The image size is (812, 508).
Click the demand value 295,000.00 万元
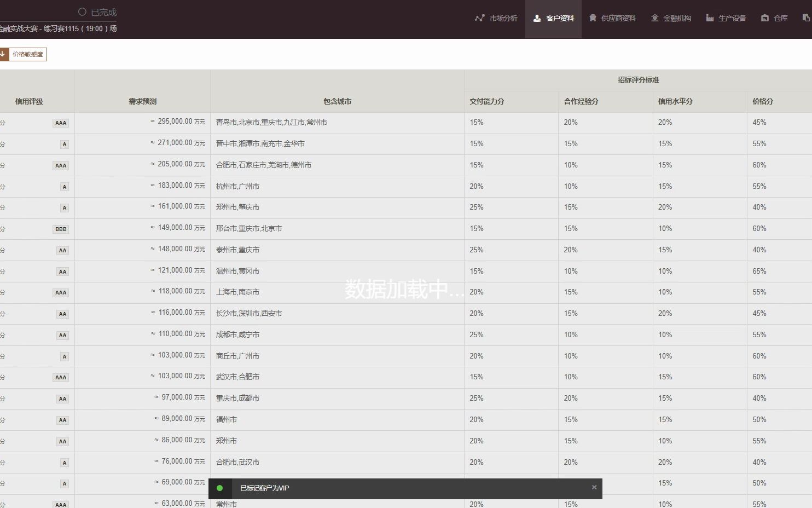[x=178, y=122]
